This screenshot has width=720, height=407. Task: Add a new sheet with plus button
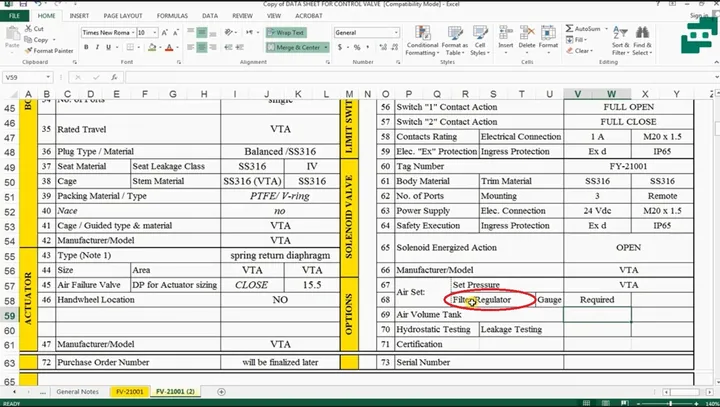[x=221, y=392]
